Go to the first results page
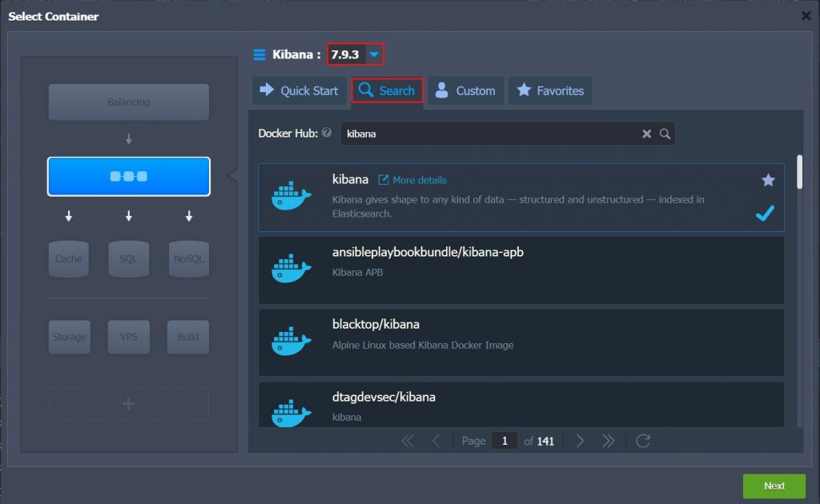The height and width of the screenshot is (504, 820). [x=408, y=441]
